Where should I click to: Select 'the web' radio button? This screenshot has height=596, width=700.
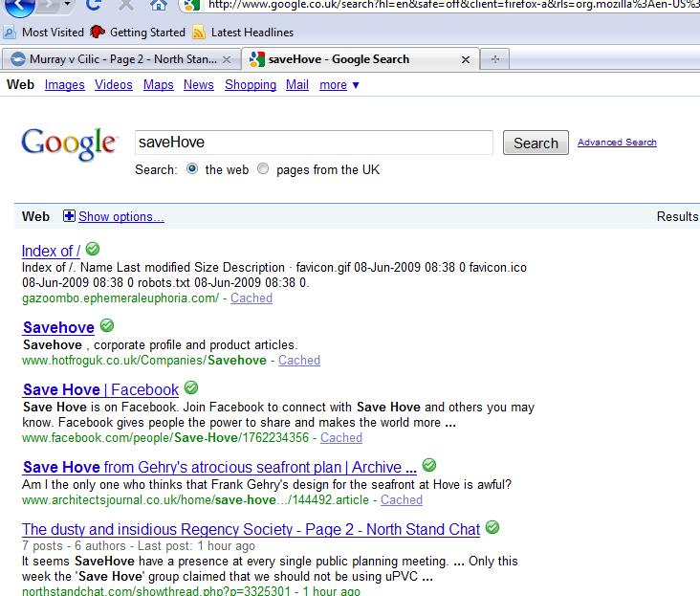pos(192,168)
